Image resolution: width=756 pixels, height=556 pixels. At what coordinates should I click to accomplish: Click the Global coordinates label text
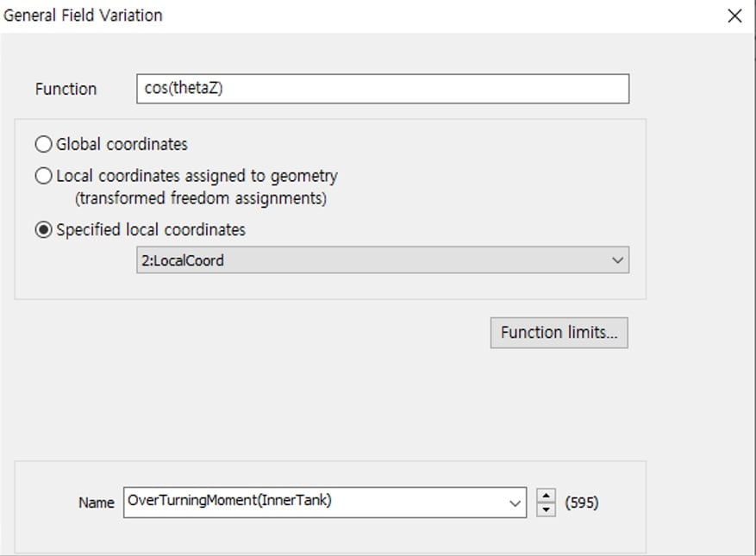(x=122, y=144)
